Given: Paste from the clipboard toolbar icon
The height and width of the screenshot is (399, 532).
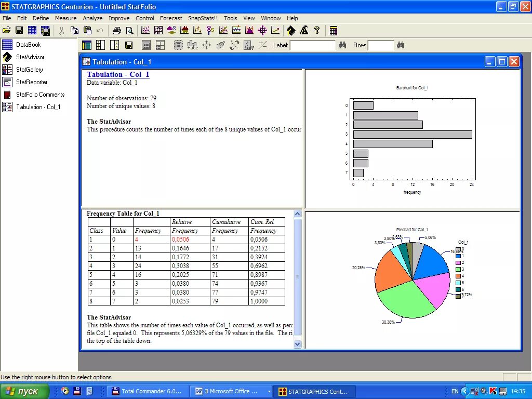Looking at the screenshot, I should (87, 31).
